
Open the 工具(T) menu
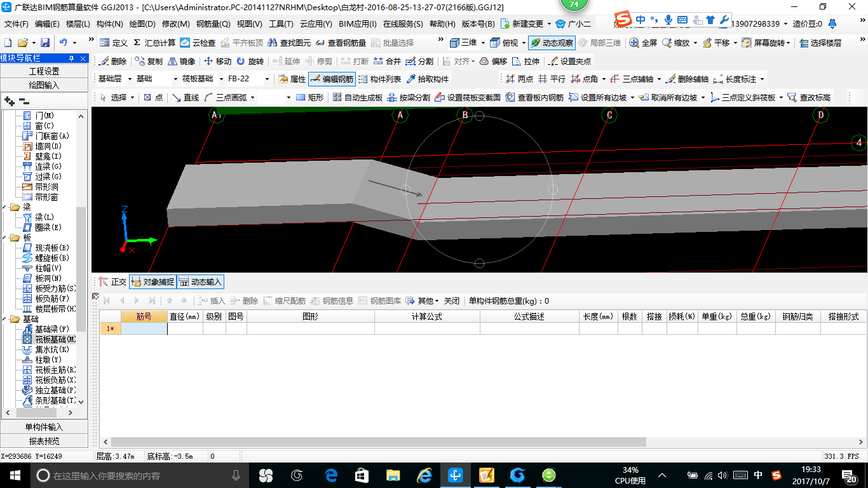coord(281,24)
